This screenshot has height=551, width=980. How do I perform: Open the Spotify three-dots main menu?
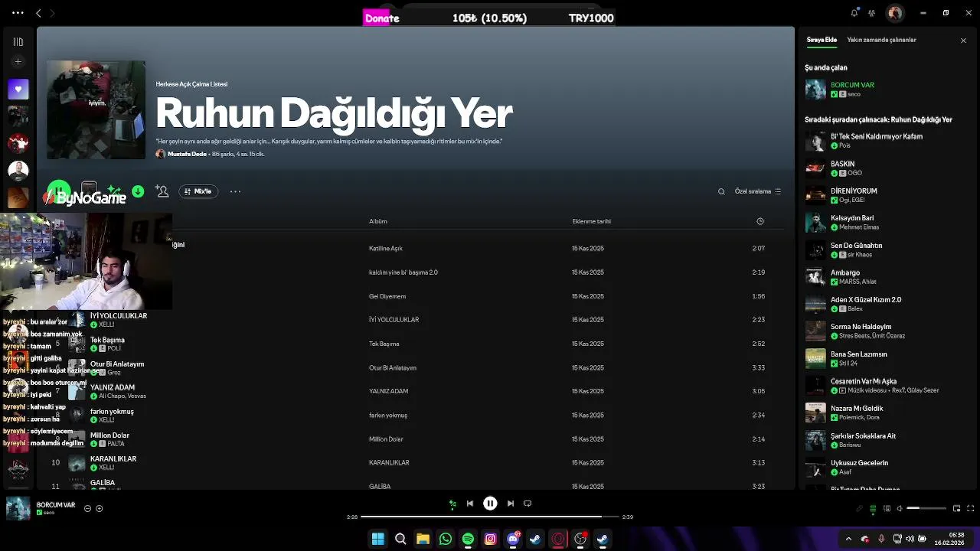(x=18, y=13)
